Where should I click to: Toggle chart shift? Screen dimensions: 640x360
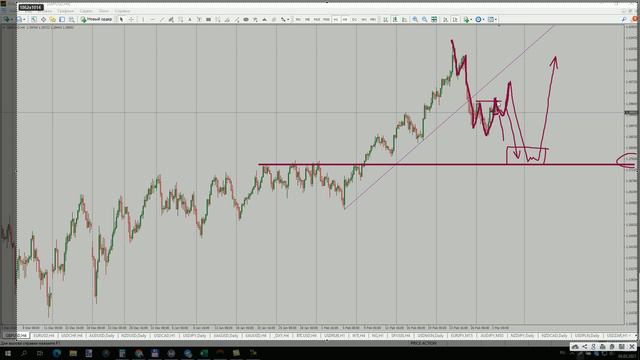455,19
